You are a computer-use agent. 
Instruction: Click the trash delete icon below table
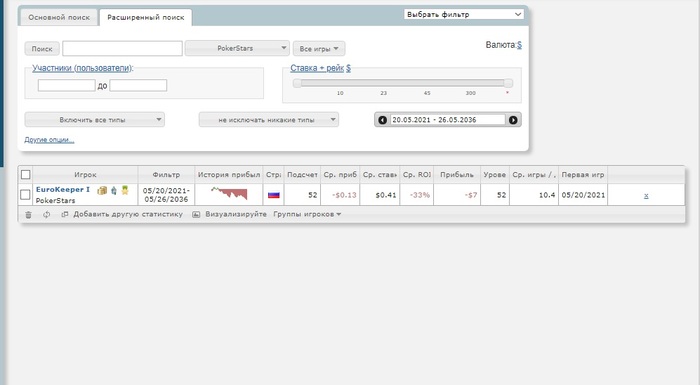[x=29, y=215]
